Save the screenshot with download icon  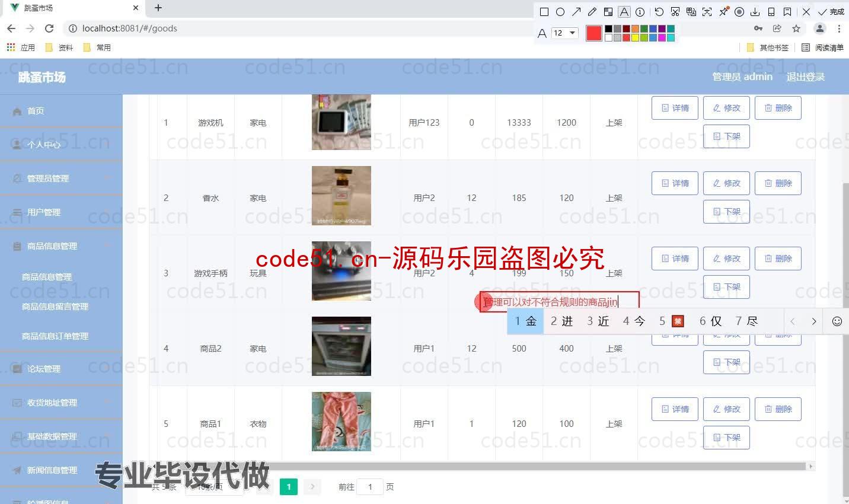[x=755, y=11]
